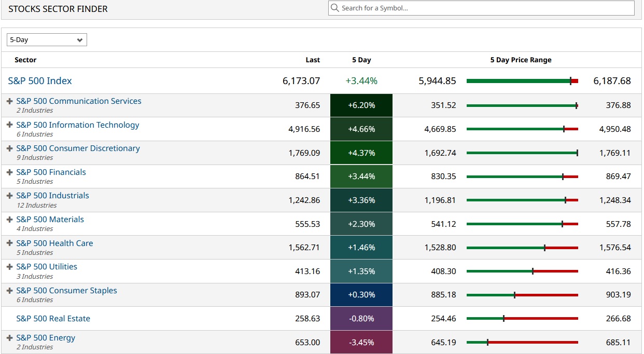Expand S&P 500 Utilities row

[9, 267]
